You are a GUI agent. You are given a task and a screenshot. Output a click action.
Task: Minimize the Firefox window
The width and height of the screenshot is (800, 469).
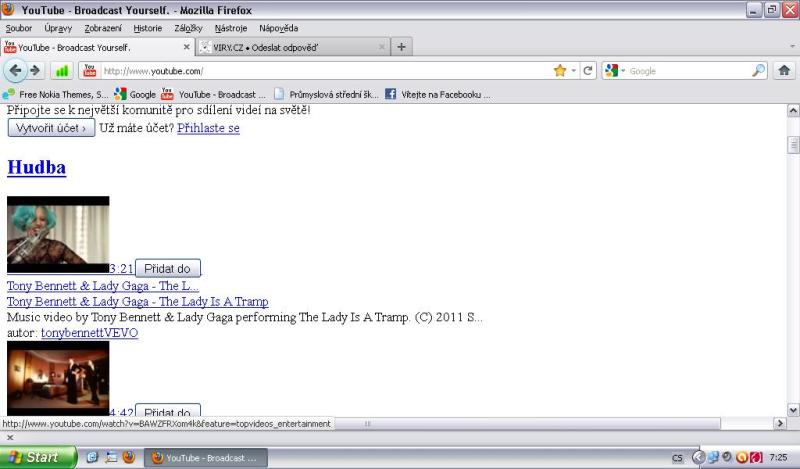[x=754, y=10]
